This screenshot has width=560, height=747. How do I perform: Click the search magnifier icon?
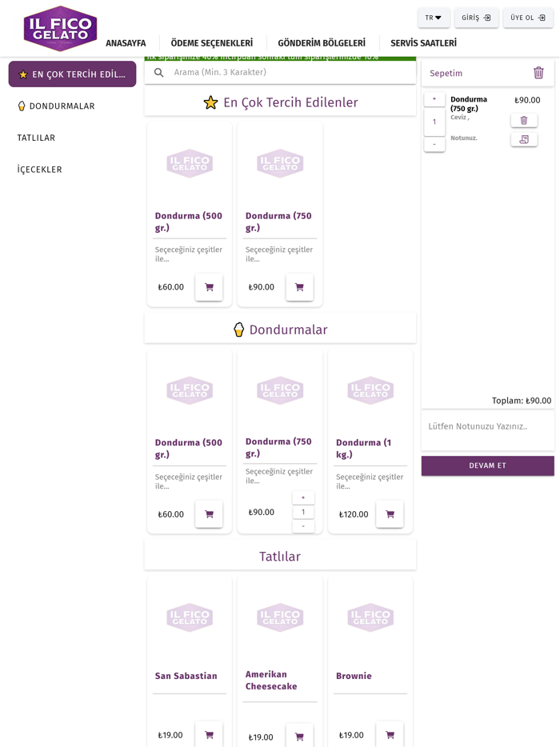tap(159, 73)
